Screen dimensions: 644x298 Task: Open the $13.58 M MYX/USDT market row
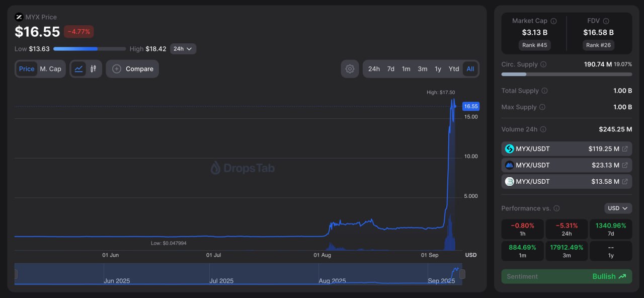coord(567,181)
